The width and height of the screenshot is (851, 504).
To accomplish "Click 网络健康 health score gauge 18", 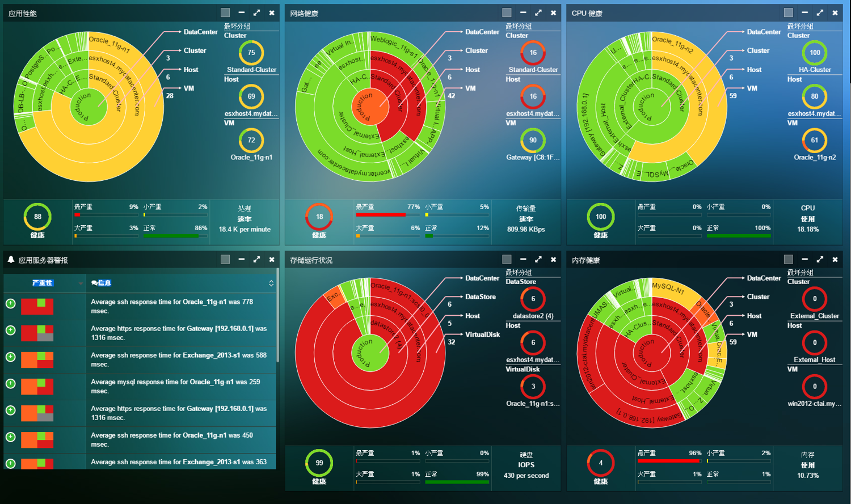I will pos(319,217).
